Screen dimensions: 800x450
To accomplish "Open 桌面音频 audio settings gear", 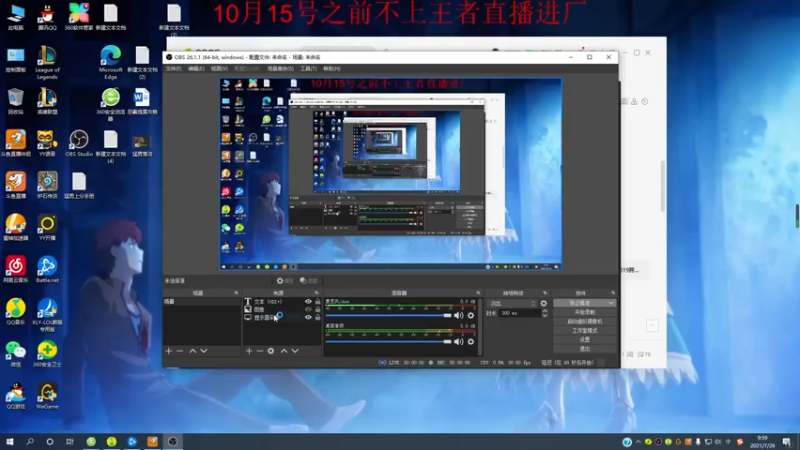I will coord(471,341).
